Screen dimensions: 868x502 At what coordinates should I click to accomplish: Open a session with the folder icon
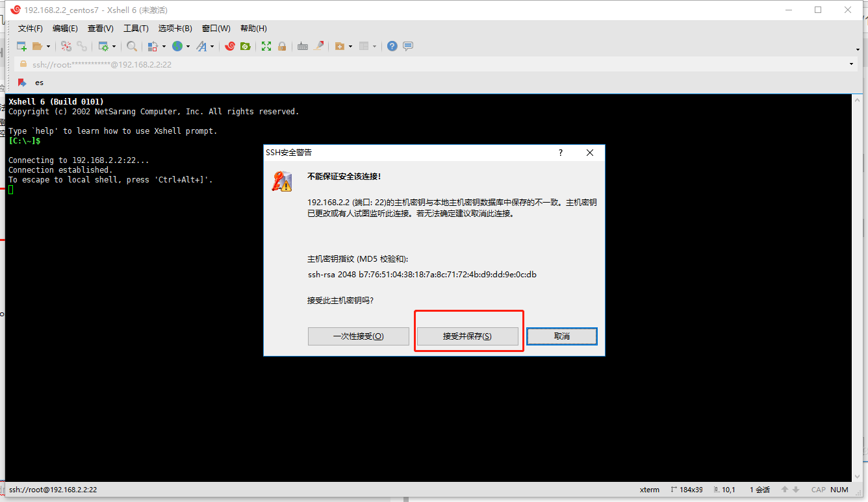coord(38,46)
